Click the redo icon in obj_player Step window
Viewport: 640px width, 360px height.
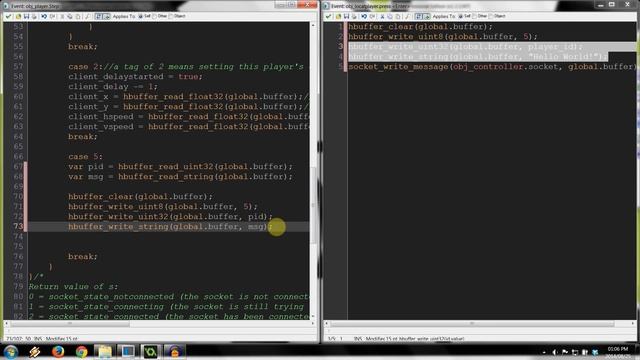(x=52, y=16)
